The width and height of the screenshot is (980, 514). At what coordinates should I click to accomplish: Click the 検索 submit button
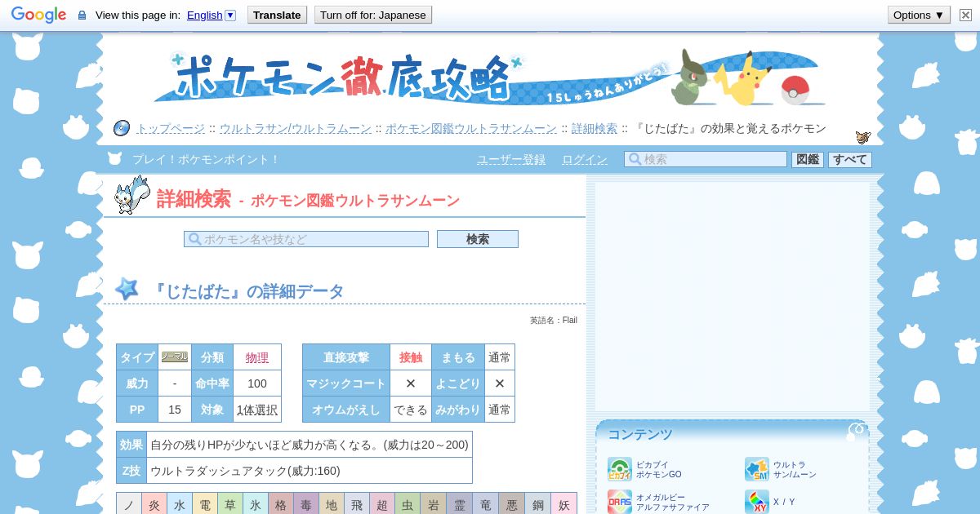click(478, 239)
